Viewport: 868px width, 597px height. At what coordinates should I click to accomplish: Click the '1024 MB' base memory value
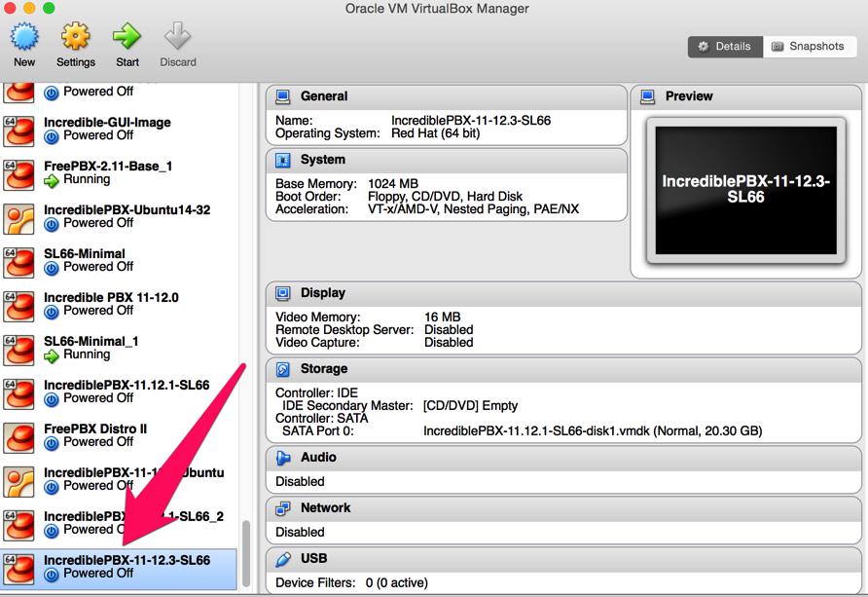coord(393,184)
